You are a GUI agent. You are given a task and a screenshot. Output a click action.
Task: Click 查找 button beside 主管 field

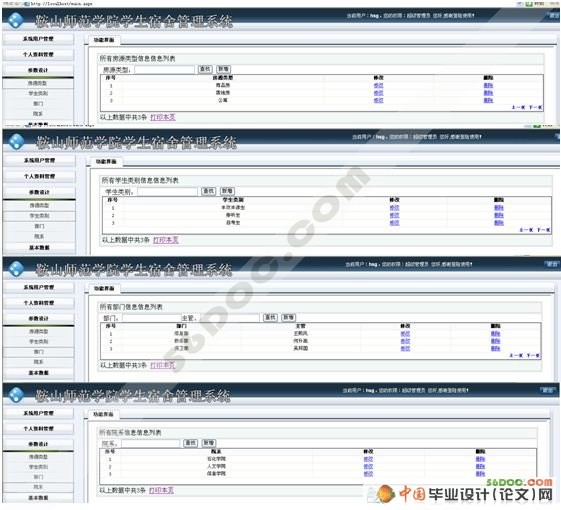point(270,317)
